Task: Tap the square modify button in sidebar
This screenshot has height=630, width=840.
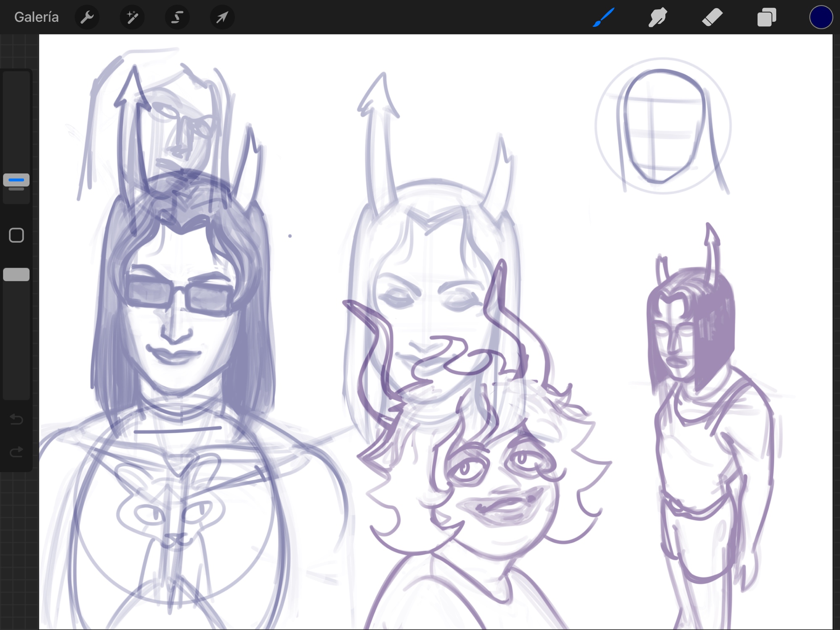Action: (x=16, y=235)
